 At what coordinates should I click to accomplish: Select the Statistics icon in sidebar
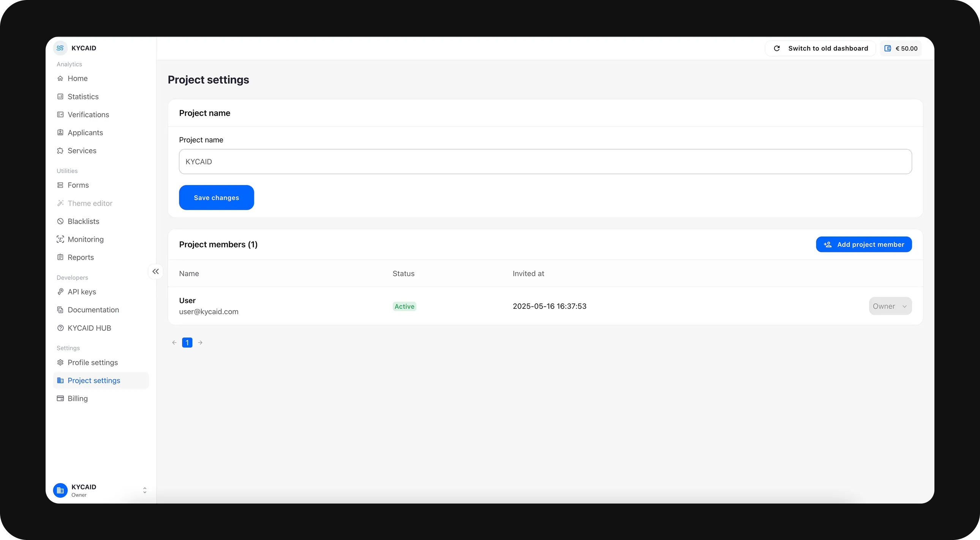tap(61, 96)
